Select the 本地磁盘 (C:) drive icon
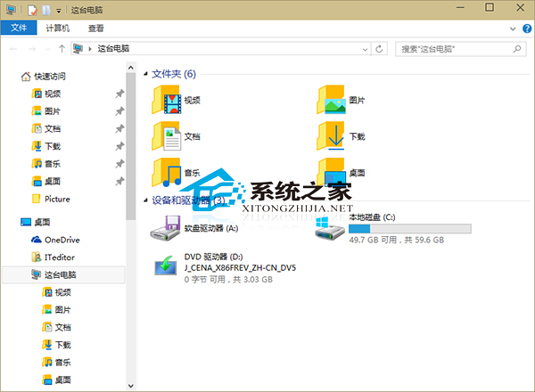 tap(330, 228)
